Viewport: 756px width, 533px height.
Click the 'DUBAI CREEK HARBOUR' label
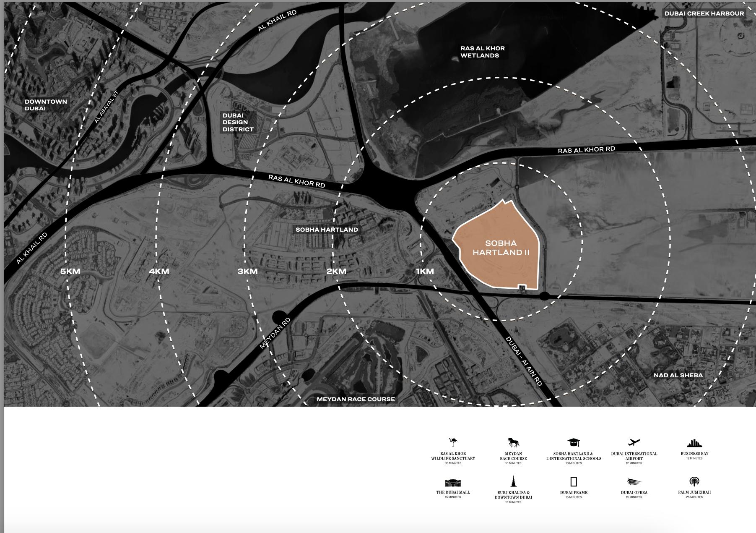tap(704, 13)
